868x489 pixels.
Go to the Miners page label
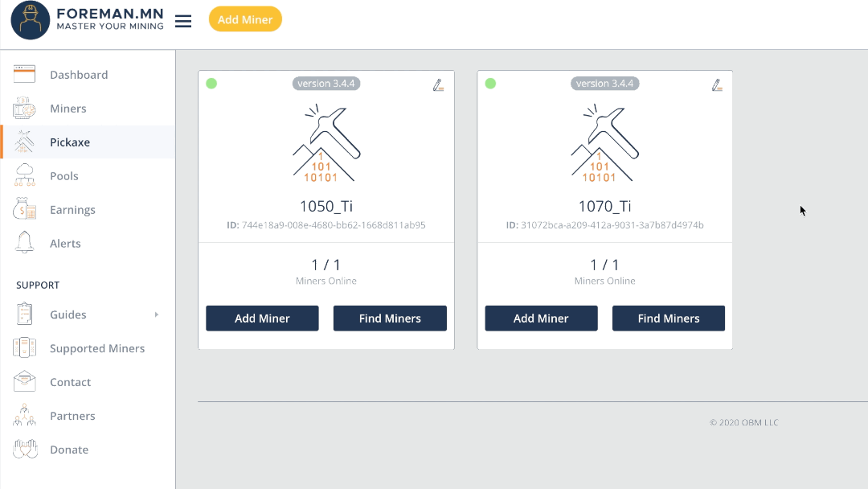point(68,109)
